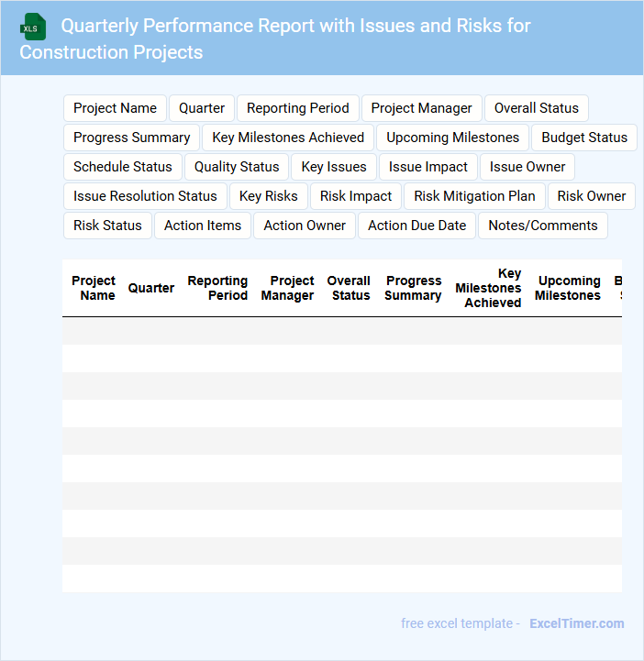The height and width of the screenshot is (661, 644).
Task: Click the Notes/Comments tag
Action: (x=543, y=226)
